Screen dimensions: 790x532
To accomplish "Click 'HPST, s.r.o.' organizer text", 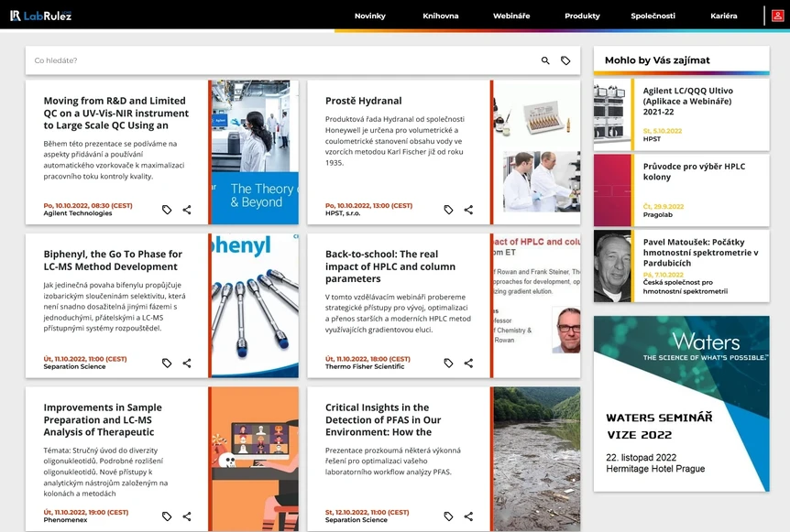I will [343, 213].
